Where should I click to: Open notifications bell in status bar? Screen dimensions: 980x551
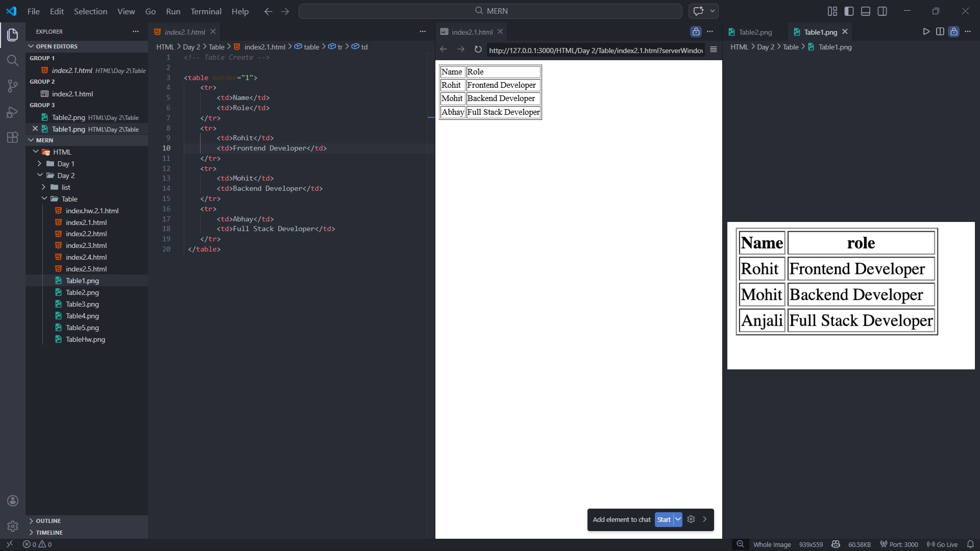tap(970, 544)
